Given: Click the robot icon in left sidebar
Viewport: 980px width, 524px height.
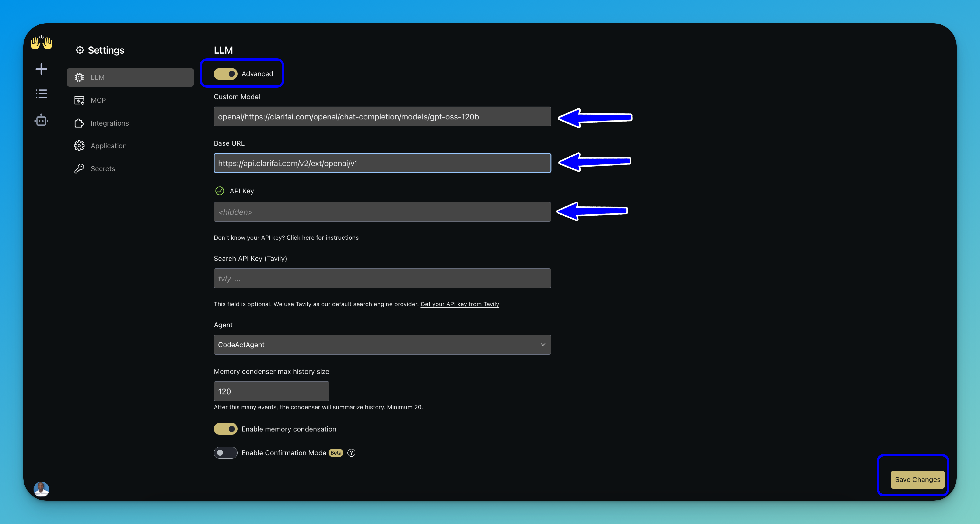Looking at the screenshot, I should pos(41,120).
